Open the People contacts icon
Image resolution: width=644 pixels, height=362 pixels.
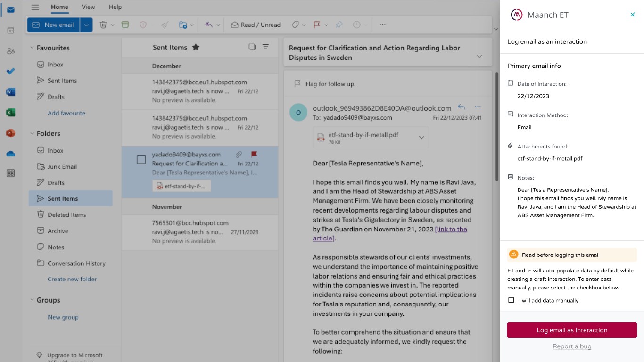[x=10, y=51]
